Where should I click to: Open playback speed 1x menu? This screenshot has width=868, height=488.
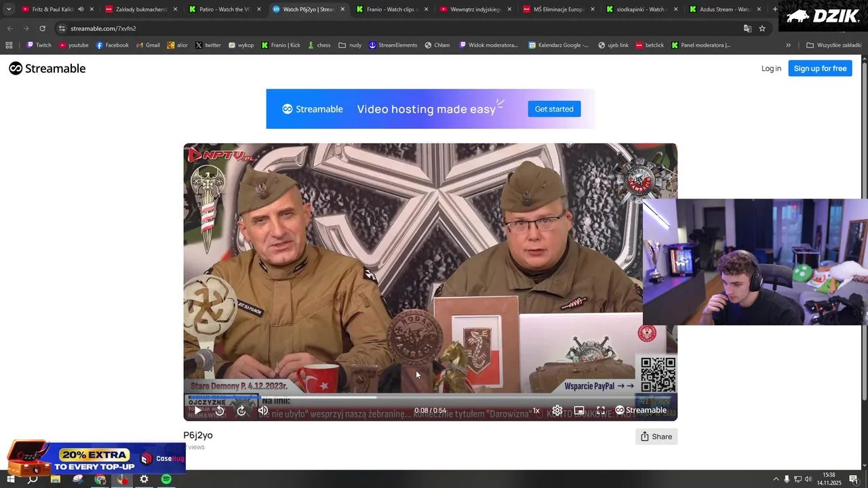pos(536,410)
